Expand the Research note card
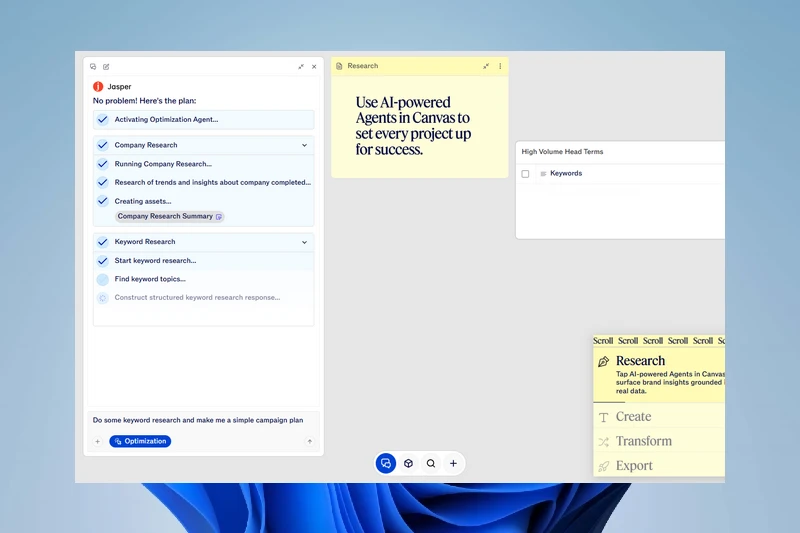This screenshot has width=800, height=533. click(x=486, y=66)
